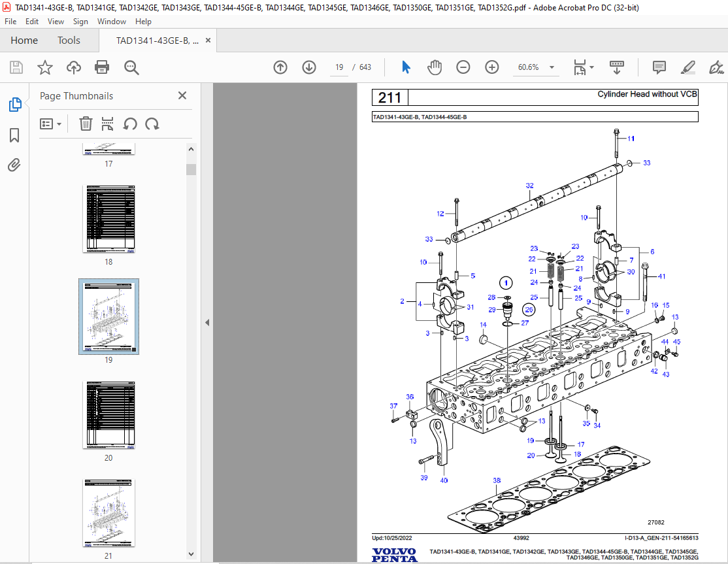Open zoom level 60.6% dropdown
This screenshot has height=564, width=728.
point(552,67)
